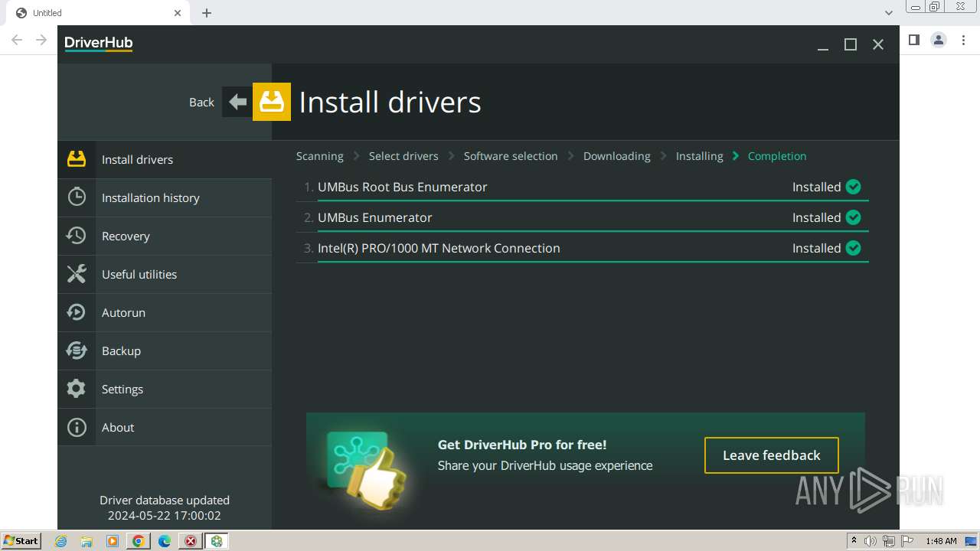The width and height of the screenshot is (980, 551).
Task: Click the volume icon in system tray
Action: [871, 541]
